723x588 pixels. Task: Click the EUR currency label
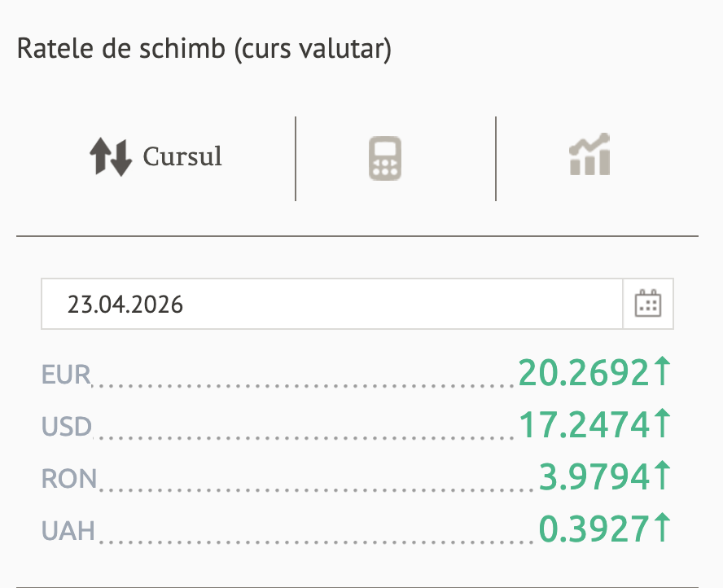pos(66,375)
